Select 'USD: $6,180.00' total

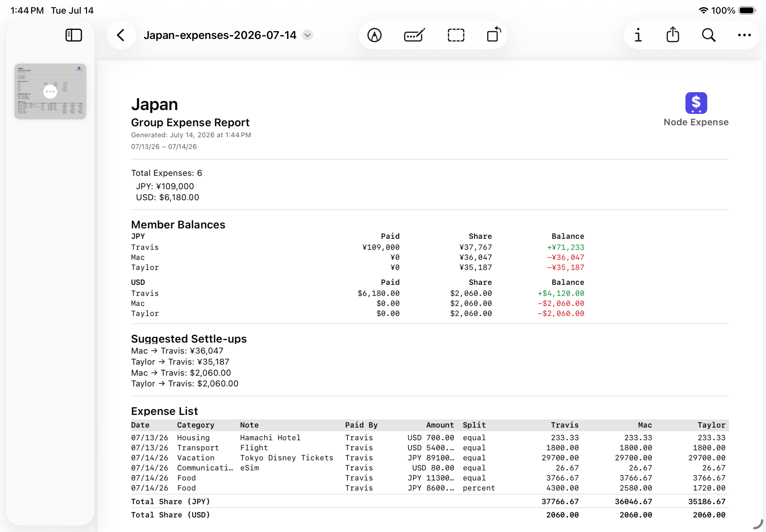point(167,197)
